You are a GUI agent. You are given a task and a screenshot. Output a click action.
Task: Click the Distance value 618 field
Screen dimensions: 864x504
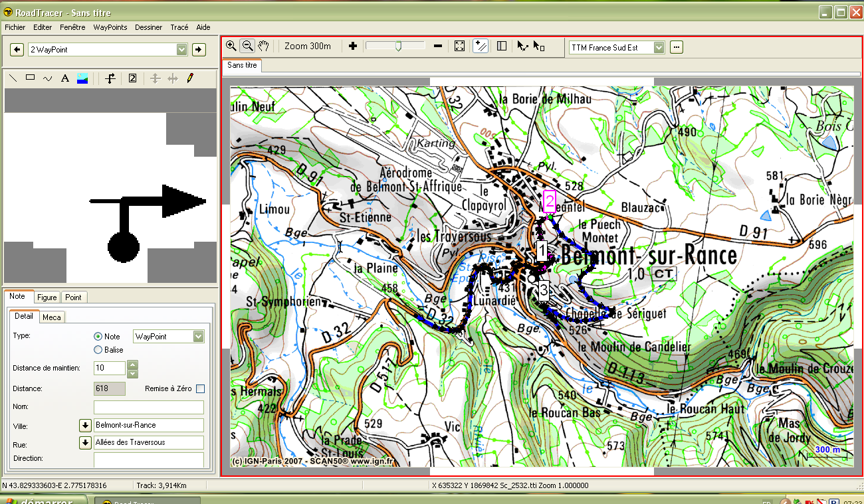point(110,388)
